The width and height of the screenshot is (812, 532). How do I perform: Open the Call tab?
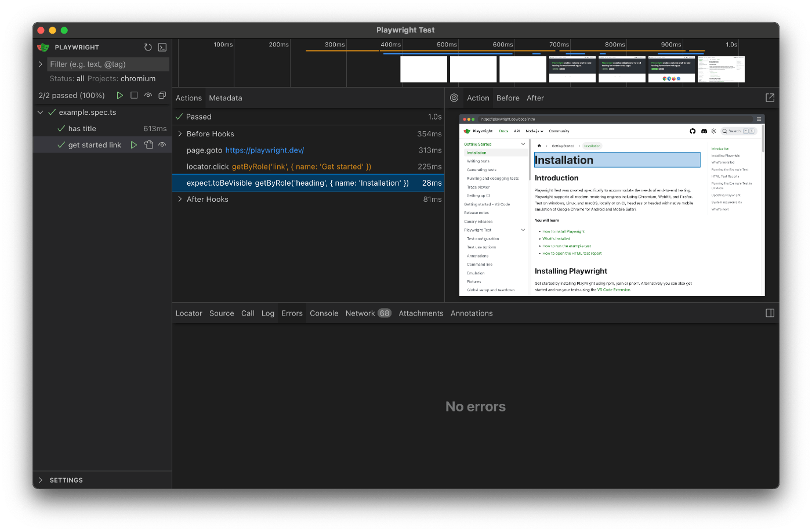coord(248,313)
